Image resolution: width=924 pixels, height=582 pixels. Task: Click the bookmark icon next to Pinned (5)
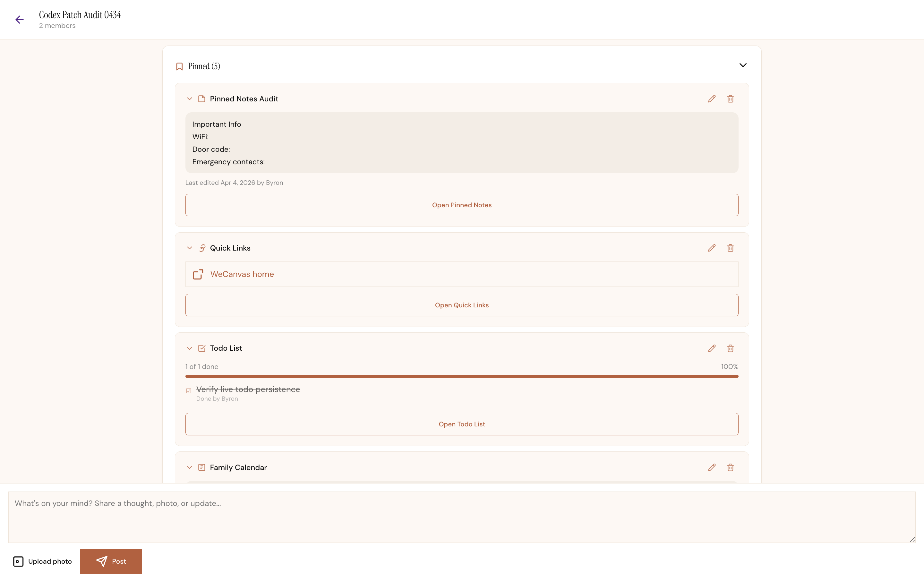[x=179, y=66]
